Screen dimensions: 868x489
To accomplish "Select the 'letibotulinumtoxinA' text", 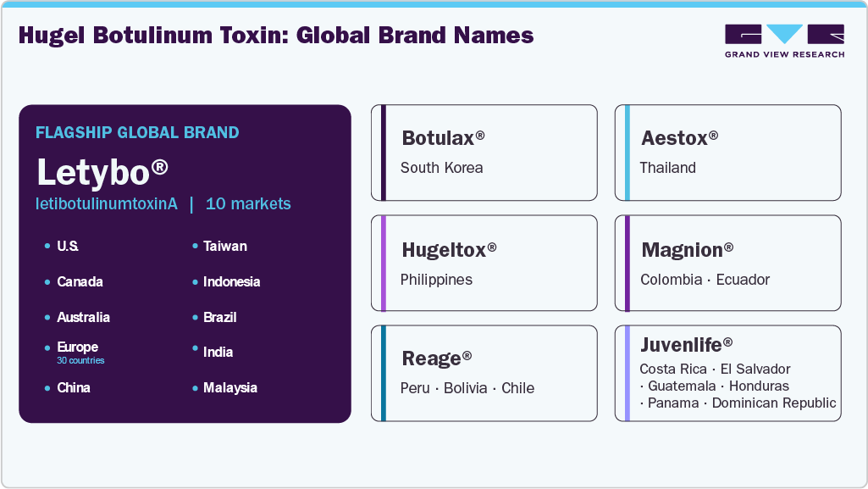I will click(107, 203).
